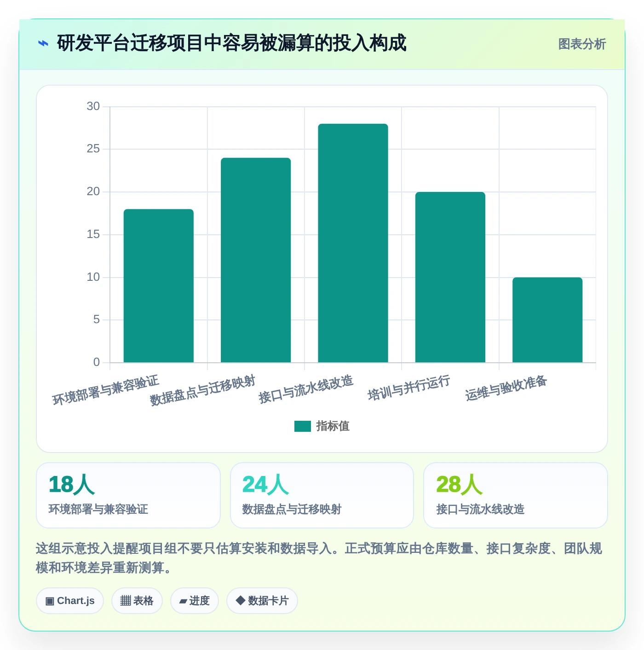Viewport: 644px width, 650px height.
Task: Click the 10 y-axis tick value
Action: coord(93,277)
